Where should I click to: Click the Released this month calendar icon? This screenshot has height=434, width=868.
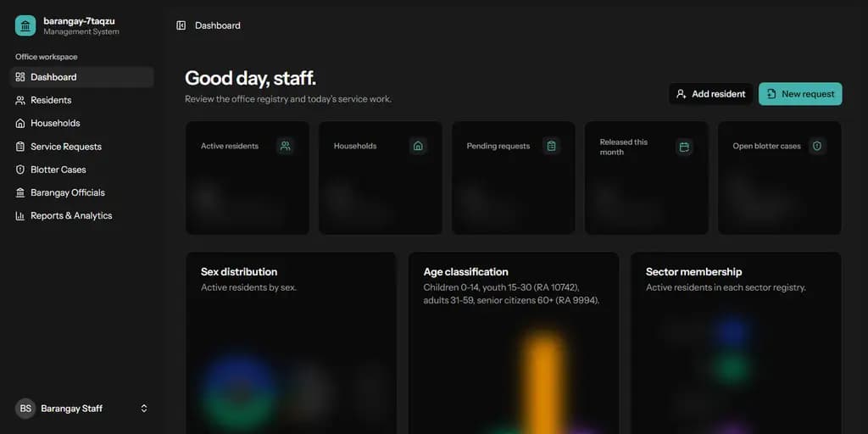(684, 147)
